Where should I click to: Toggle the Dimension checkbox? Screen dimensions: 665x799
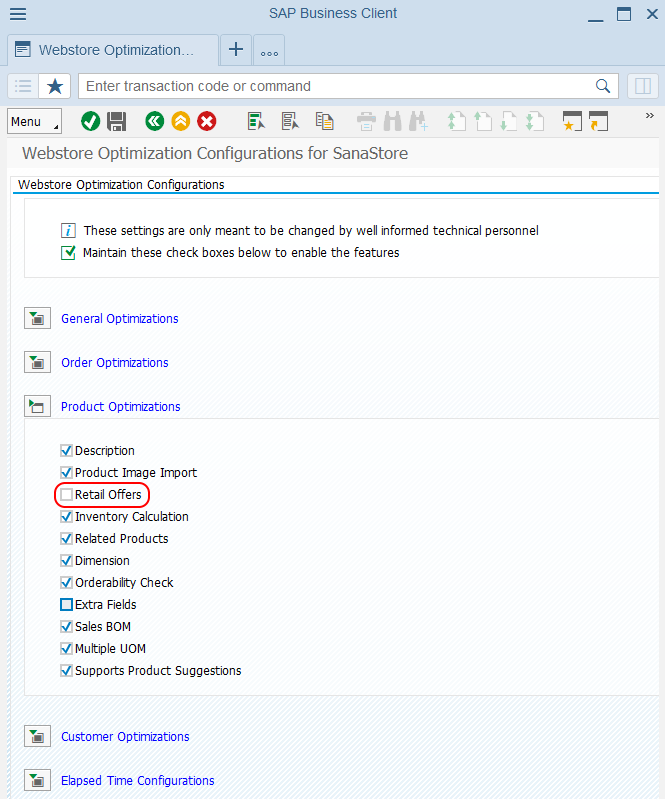pos(66,561)
